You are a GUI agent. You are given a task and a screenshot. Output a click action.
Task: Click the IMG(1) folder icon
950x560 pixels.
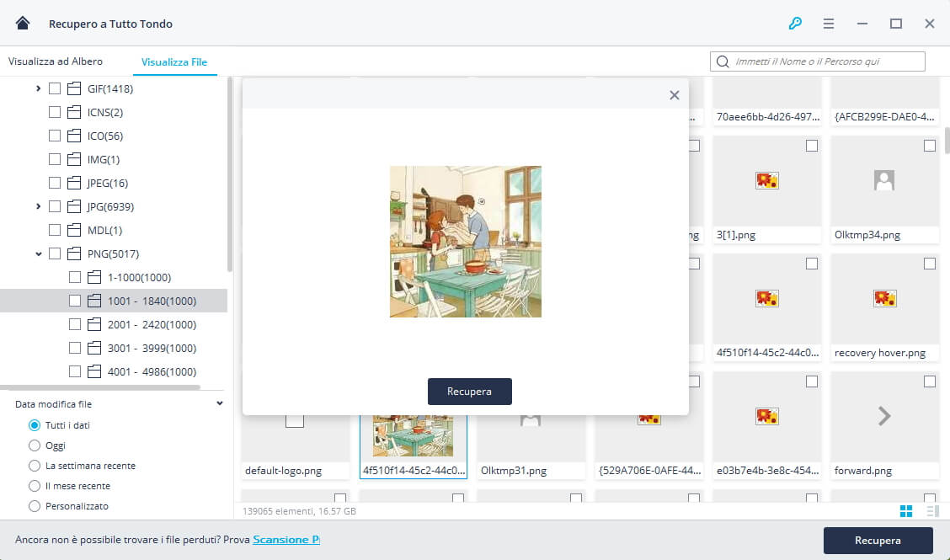click(x=74, y=159)
